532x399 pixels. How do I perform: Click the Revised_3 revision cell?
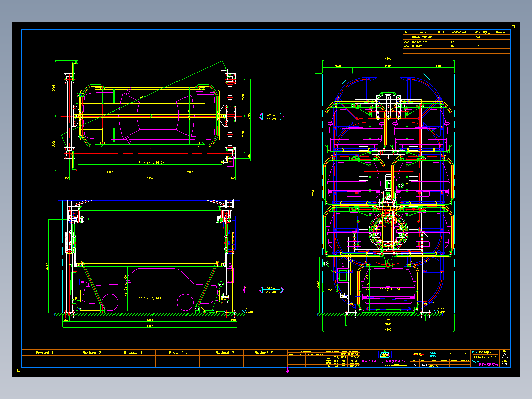click(133, 353)
